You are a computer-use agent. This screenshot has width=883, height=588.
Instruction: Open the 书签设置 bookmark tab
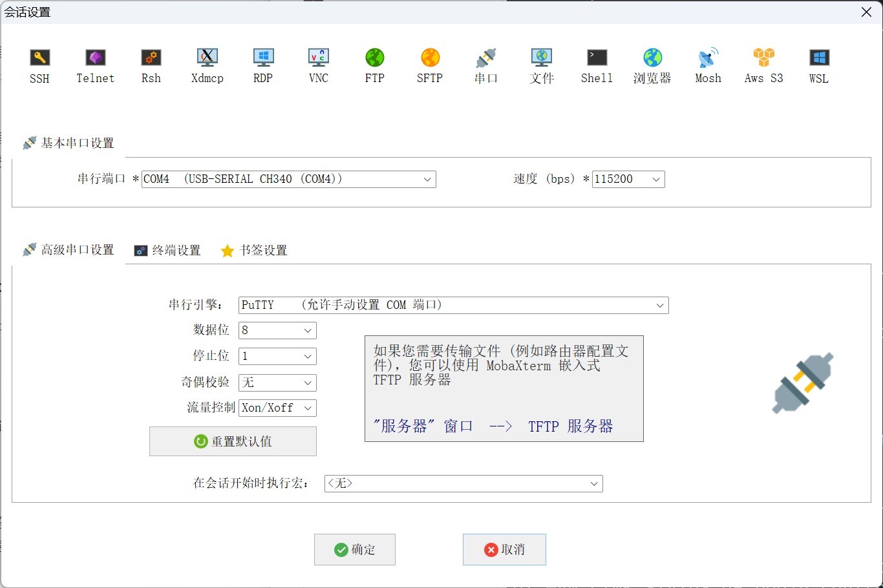[x=254, y=251]
